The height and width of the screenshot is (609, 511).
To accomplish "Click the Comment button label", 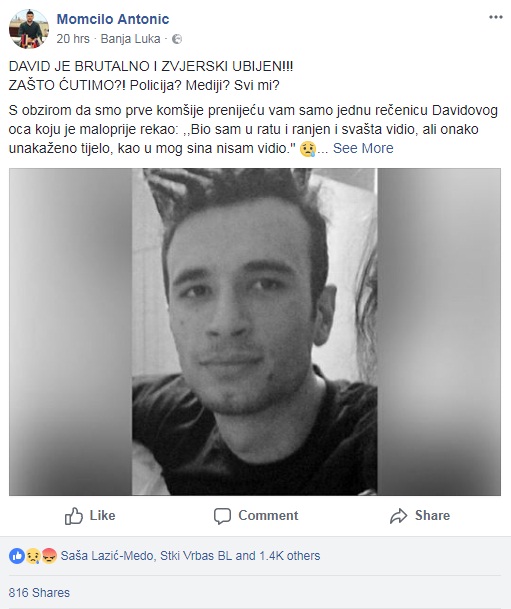I will [x=268, y=515].
